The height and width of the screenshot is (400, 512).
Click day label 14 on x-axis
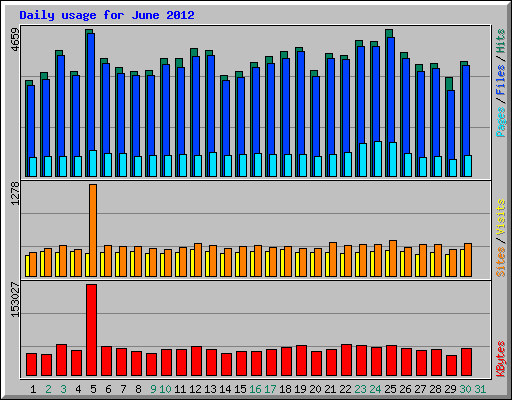point(225,389)
